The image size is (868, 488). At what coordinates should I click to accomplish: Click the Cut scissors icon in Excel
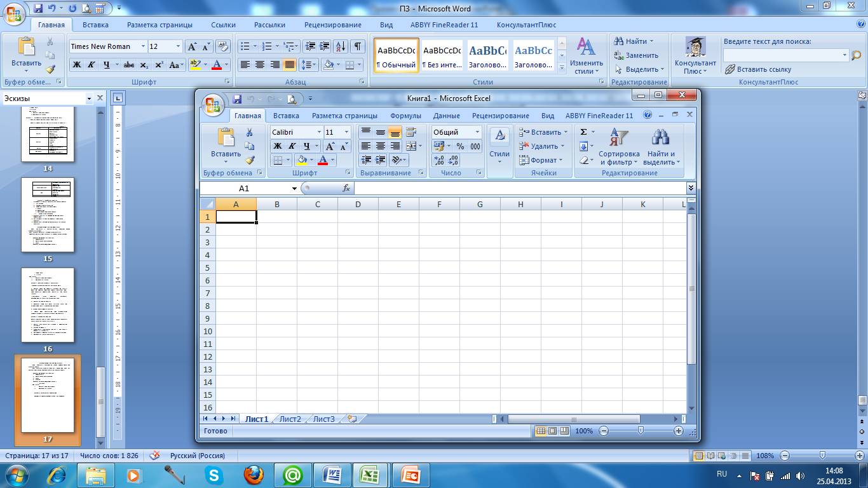(250, 132)
